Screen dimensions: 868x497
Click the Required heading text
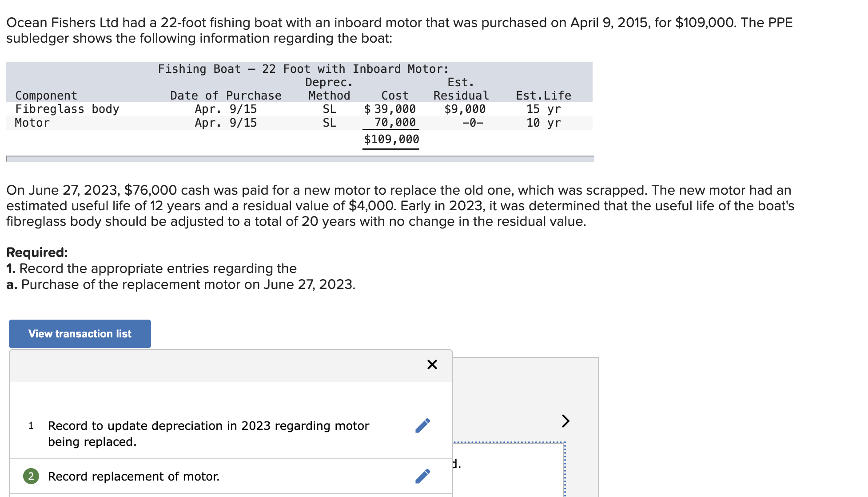[x=37, y=252]
